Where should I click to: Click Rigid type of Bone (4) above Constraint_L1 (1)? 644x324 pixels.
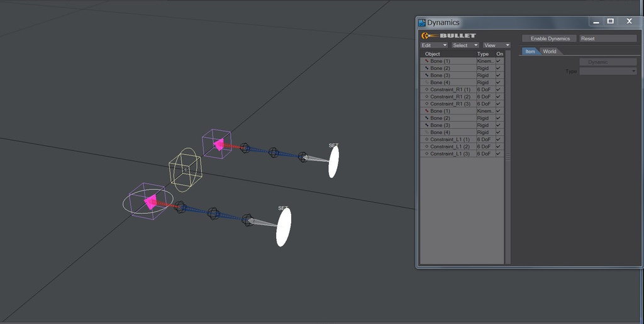pos(482,132)
